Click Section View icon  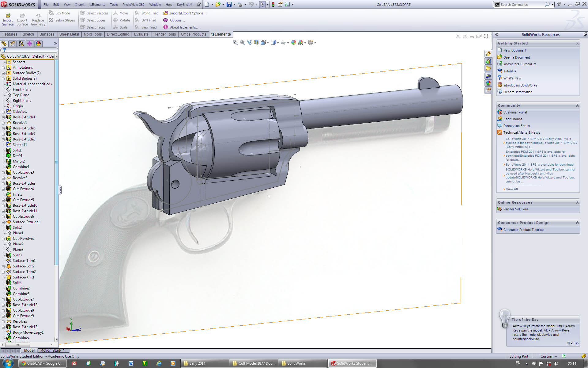click(256, 43)
